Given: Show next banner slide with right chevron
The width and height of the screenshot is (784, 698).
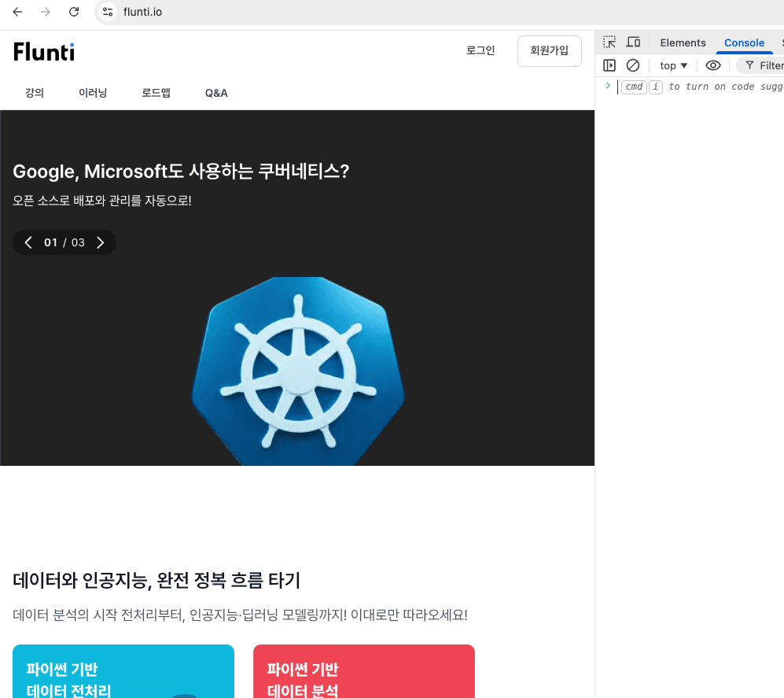Looking at the screenshot, I should tap(100, 242).
